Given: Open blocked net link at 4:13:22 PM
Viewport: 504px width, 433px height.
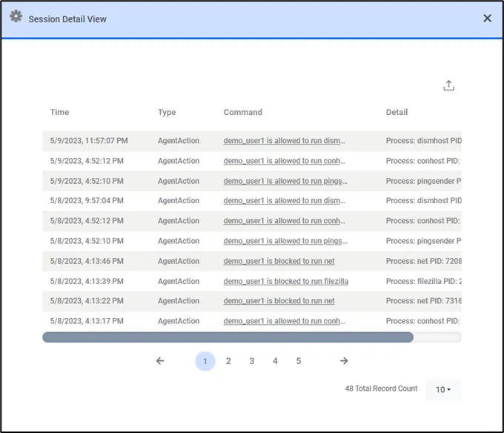Looking at the screenshot, I should click(279, 301).
